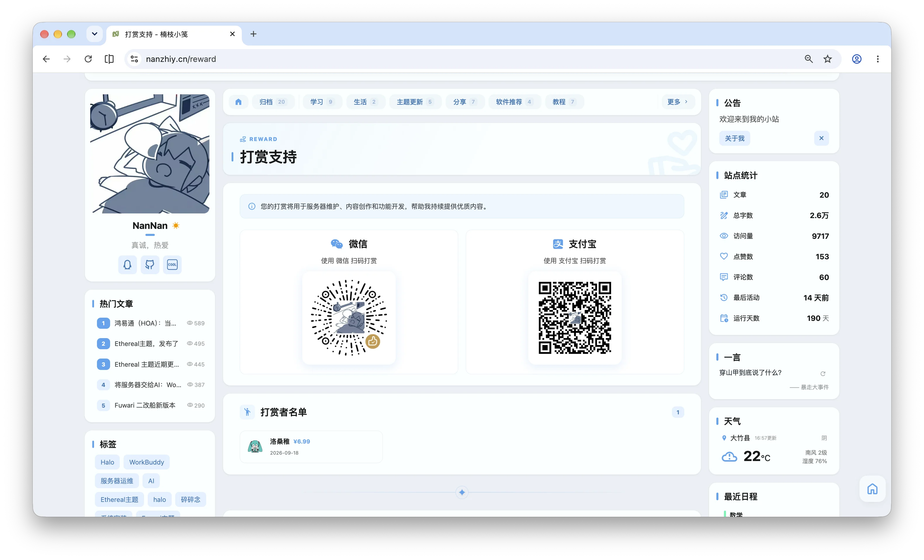The height and width of the screenshot is (560, 924).
Task: Click the zoom magnifier icon in address bar
Action: pyautogui.click(x=808, y=59)
